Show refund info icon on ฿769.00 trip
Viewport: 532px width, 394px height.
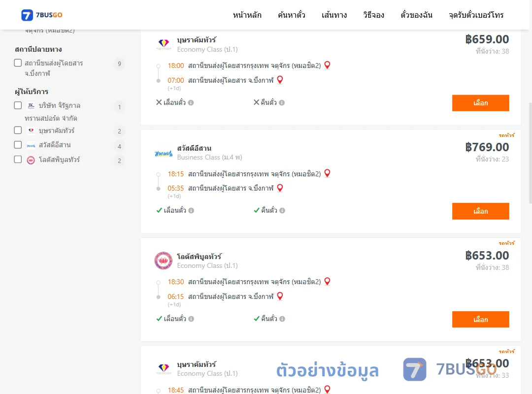coord(282,210)
